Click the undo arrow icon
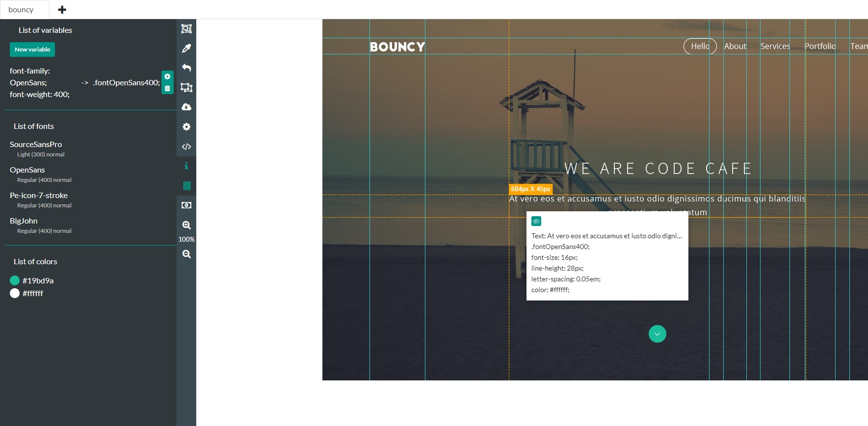Image resolution: width=868 pixels, height=426 pixels. [x=186, y=68]
